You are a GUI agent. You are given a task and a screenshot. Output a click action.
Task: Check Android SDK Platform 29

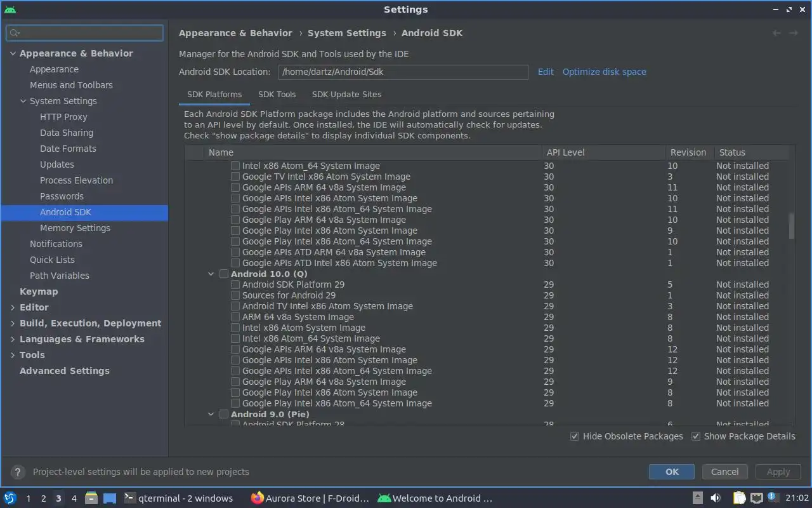(235, 284)
